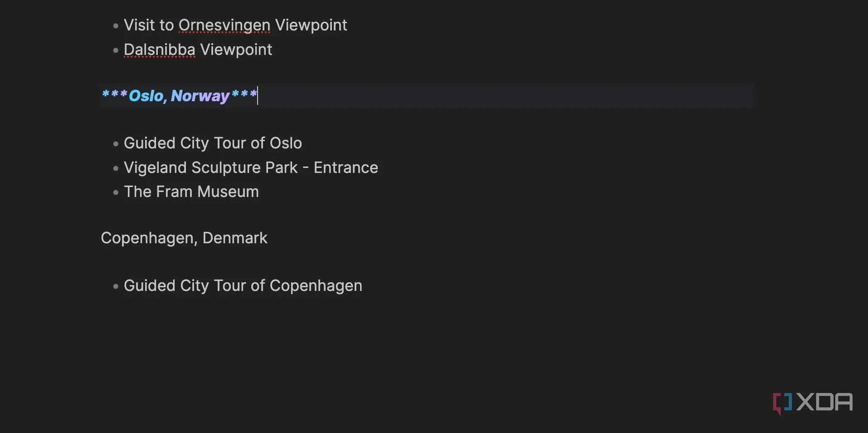Click the bullet before Guided City Tour of Copenhagen
The height and width of the screenshot is (433, 868).
(x=116, y=286)
